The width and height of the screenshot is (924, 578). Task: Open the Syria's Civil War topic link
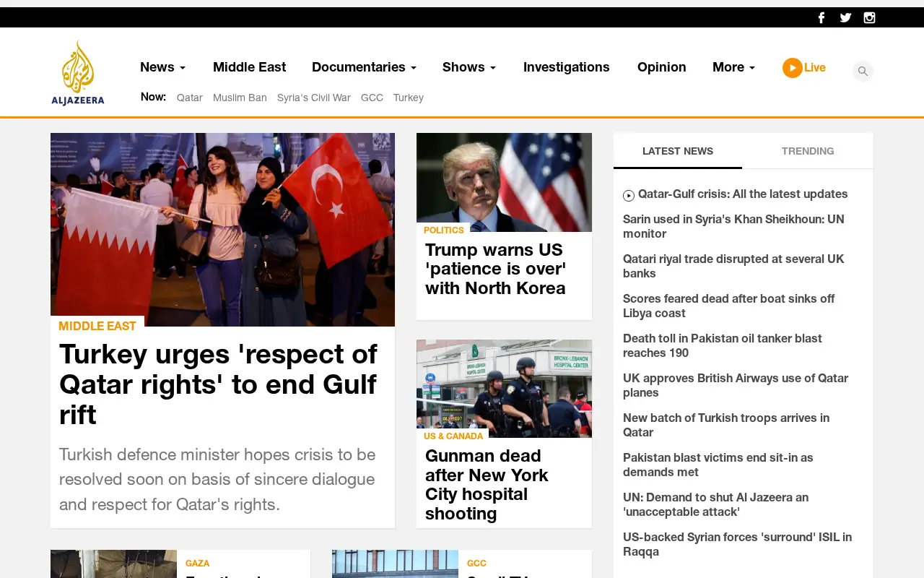[314, 98]
